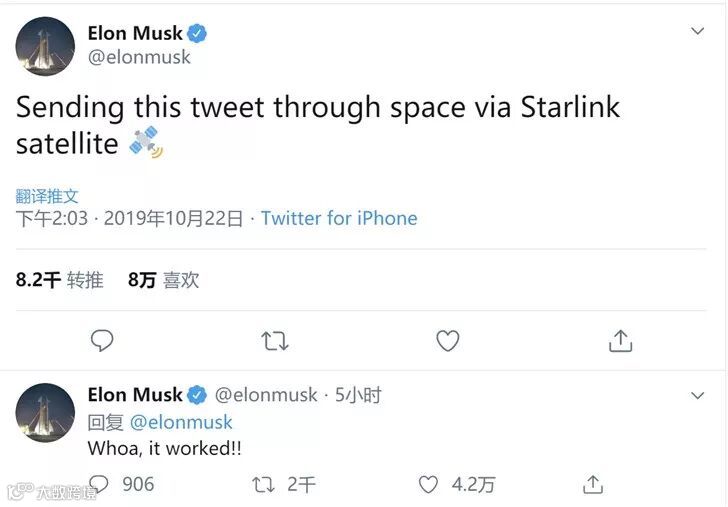
Task: Open reply on 'Whoa, it worked!!' tweet
Action: [x=102, y=484]
